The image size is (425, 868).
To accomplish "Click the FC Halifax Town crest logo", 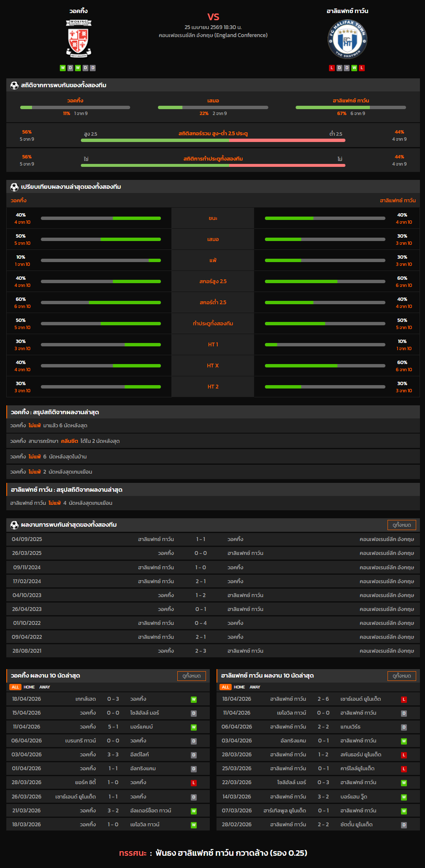I will coord(347,40).
